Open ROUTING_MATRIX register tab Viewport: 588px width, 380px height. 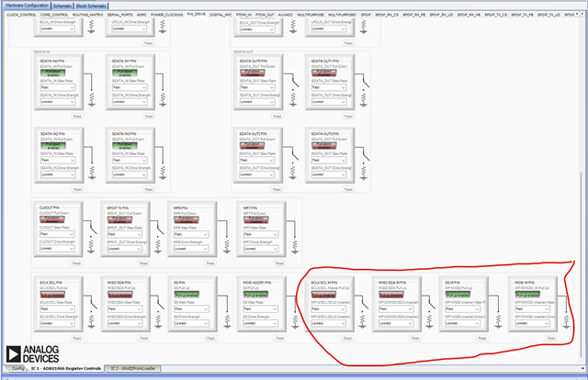[88, 15]
